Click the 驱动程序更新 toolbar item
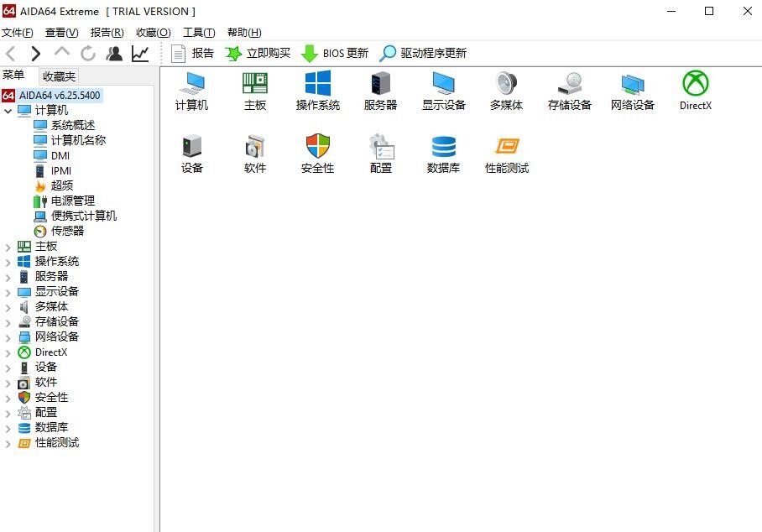Viewport: 762px width, 532px height. pos(425,52)
